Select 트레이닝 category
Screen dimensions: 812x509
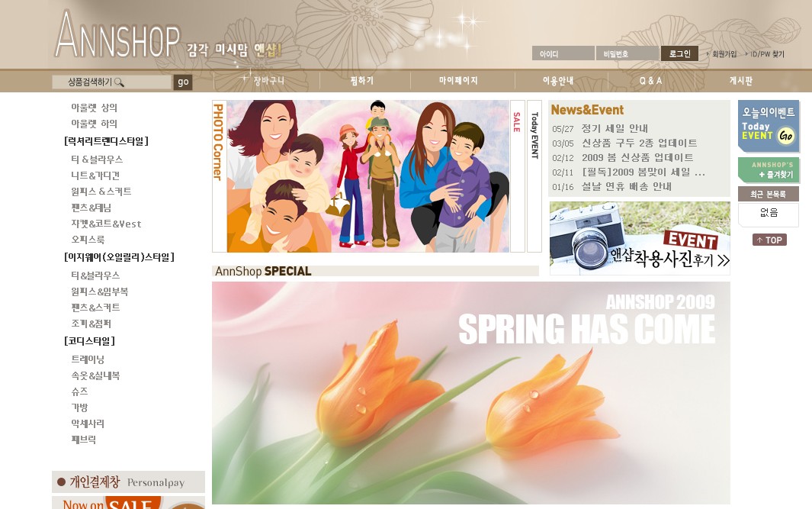click(88, 359)
